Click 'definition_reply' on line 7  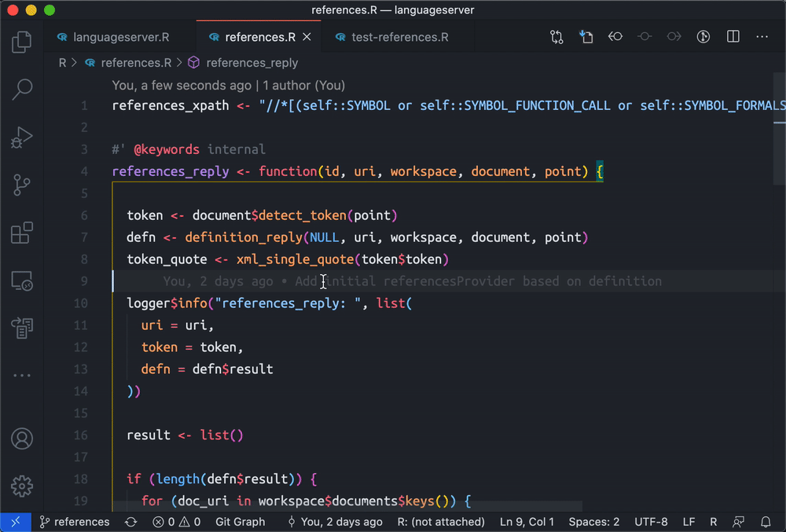pyautogui.click(x=244, y=237)
